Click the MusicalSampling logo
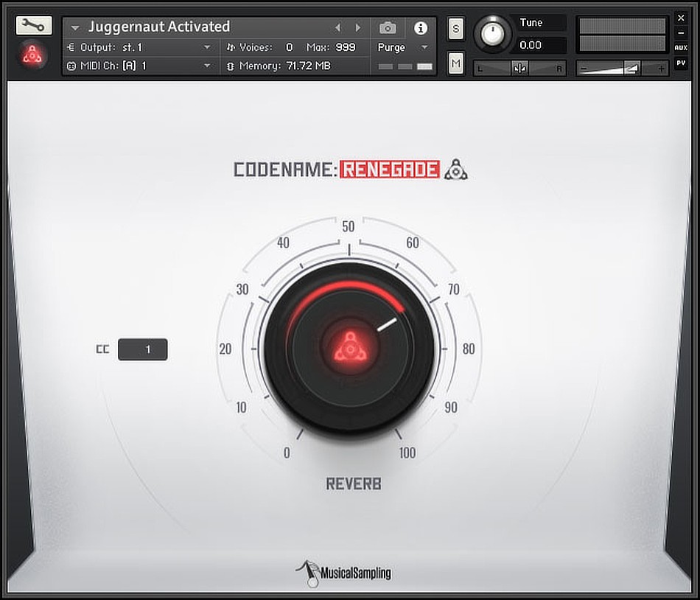 (x=343, y=573)
